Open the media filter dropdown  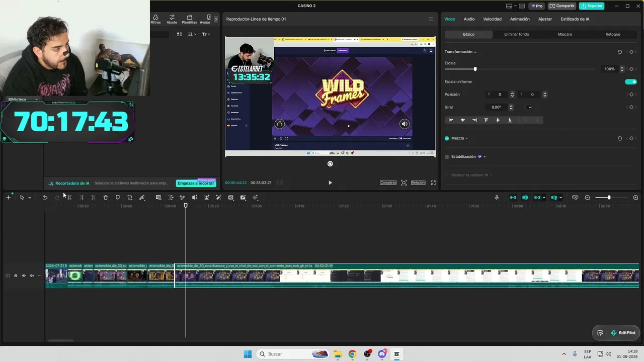pyautogui.click(x=205, y=34)
